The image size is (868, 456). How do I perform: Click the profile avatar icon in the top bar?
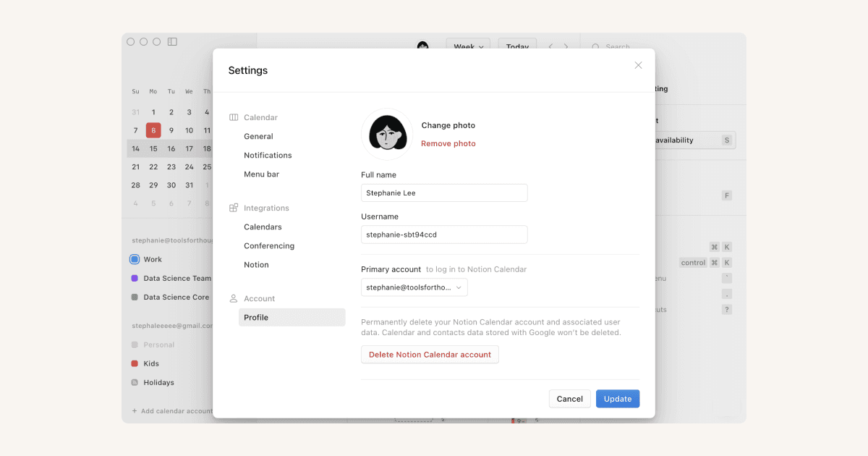click(423, 46)
